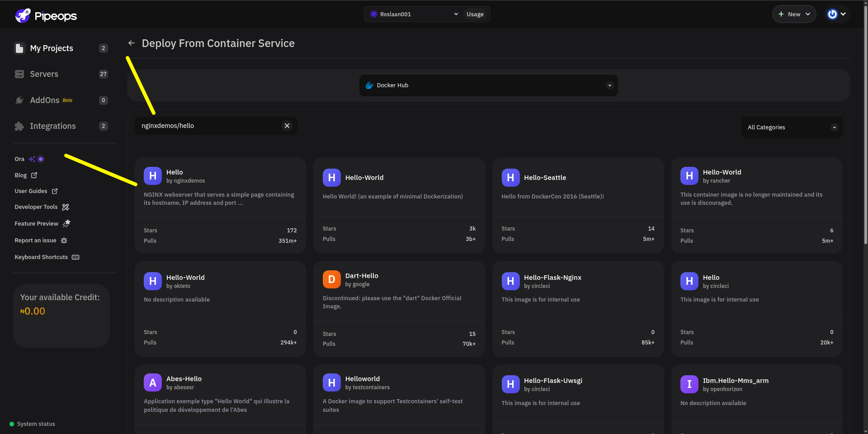Select the Hello-World by okteto card

click(220, 309)
